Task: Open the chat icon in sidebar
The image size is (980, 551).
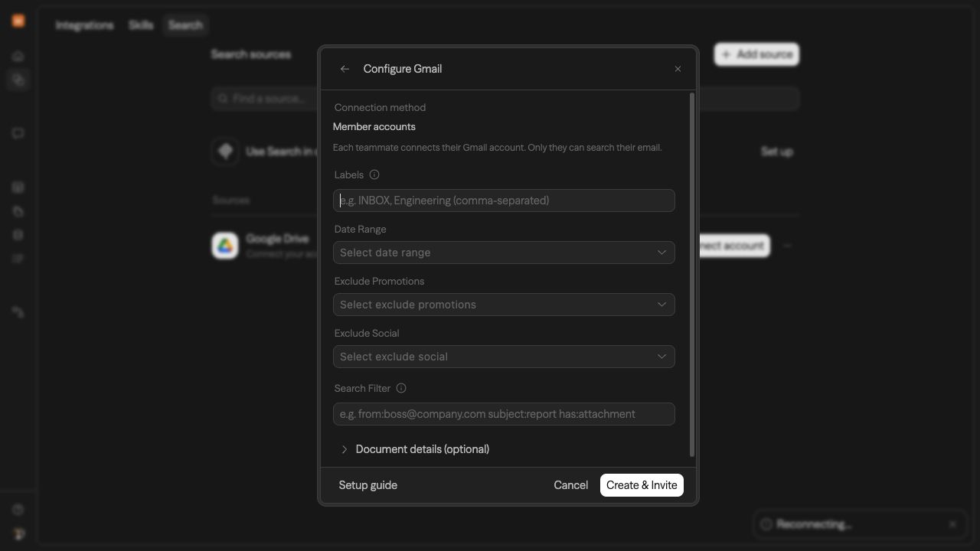Action: 18,133
